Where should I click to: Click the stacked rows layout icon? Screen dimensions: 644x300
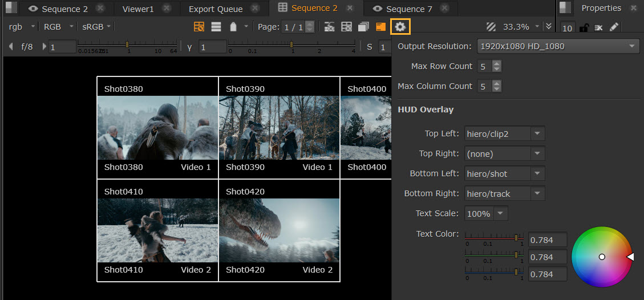click(x=216, y=27)
